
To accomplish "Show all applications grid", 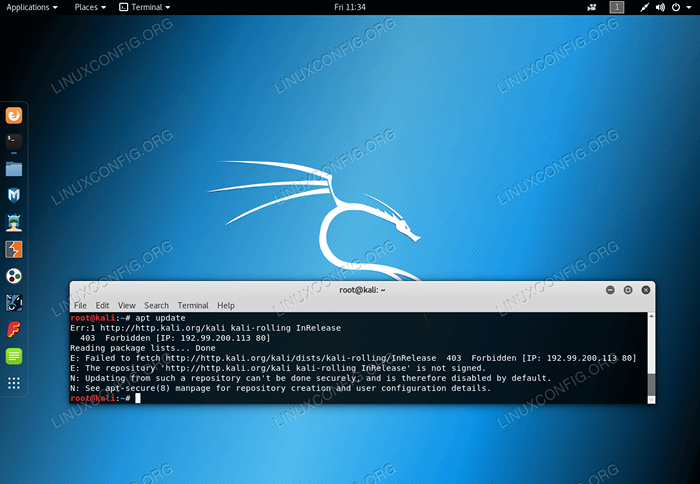I will click(14, 383).
